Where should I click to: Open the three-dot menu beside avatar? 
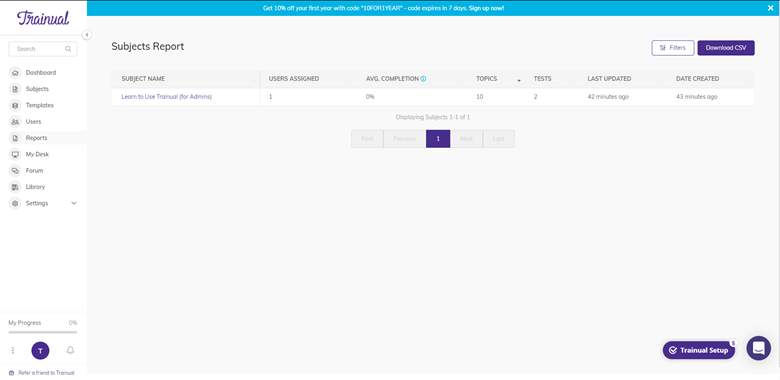(x=13, y=351)
